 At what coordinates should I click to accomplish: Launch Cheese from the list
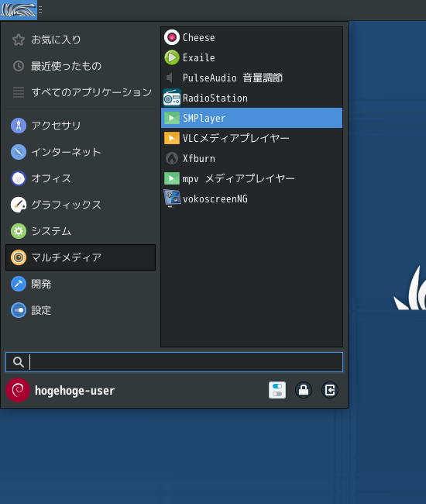tap(252, 38)
